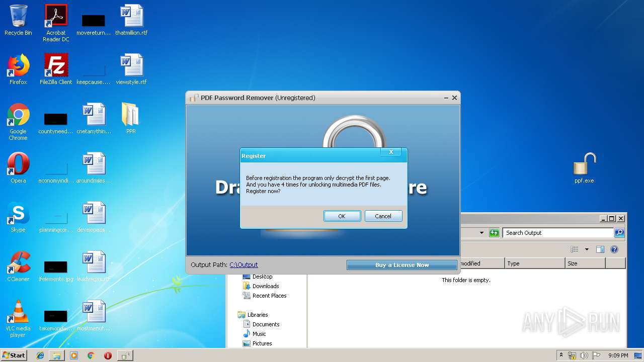Select the mostmanuf document icon
The height and width of the screenshot is (362, 644).
[x=94, y=316]
